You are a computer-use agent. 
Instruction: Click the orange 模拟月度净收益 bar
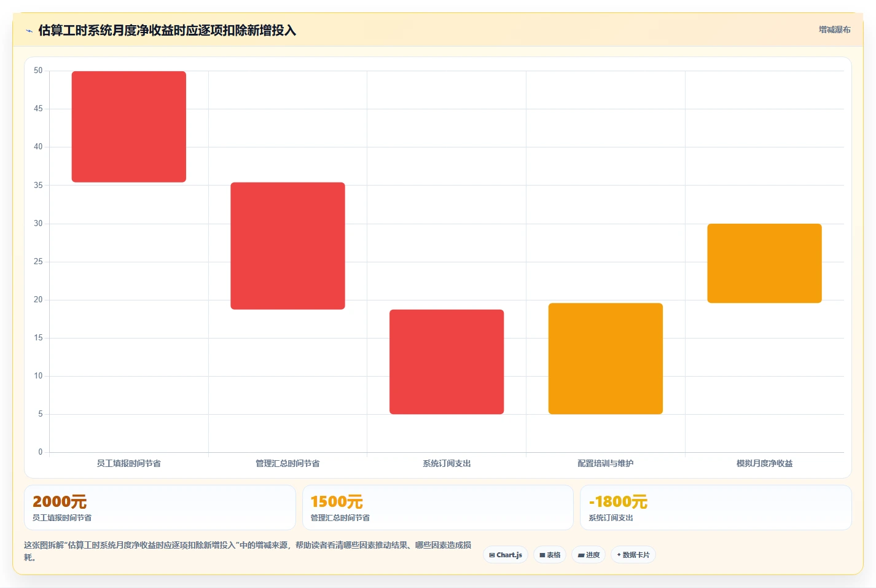[764, 263]
